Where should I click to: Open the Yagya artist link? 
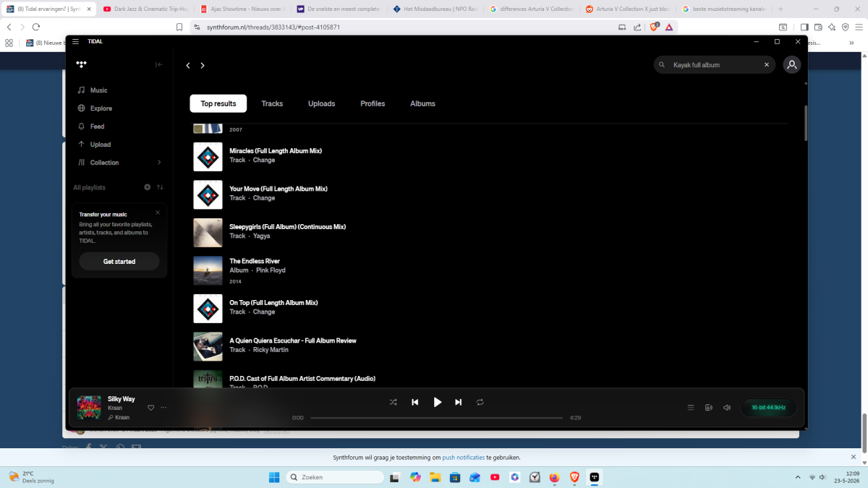coord(261,236)
